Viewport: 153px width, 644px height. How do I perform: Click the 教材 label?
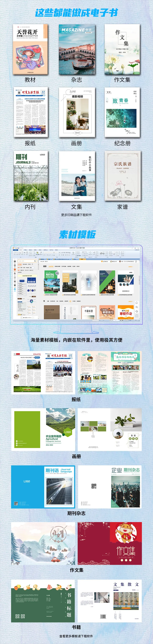[30, 80]
